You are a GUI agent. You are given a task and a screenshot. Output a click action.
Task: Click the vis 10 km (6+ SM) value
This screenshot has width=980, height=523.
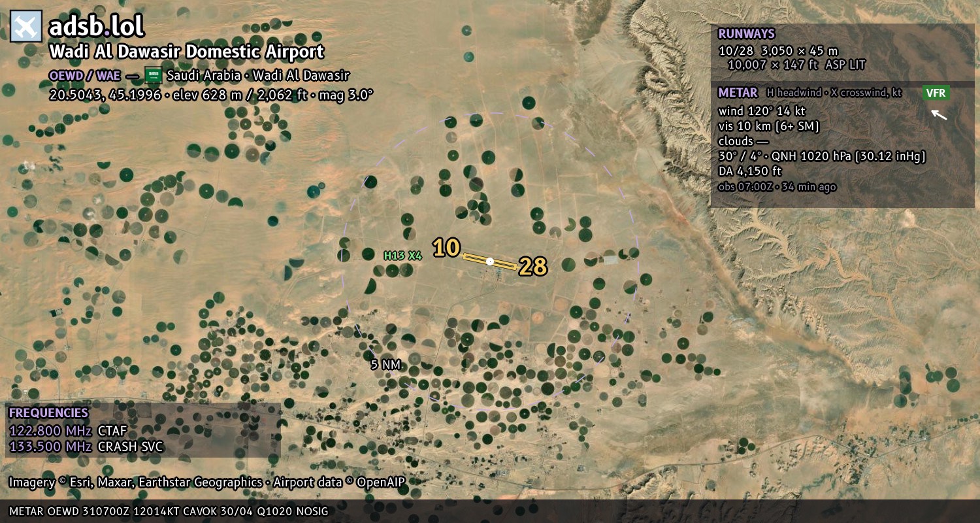769,126
